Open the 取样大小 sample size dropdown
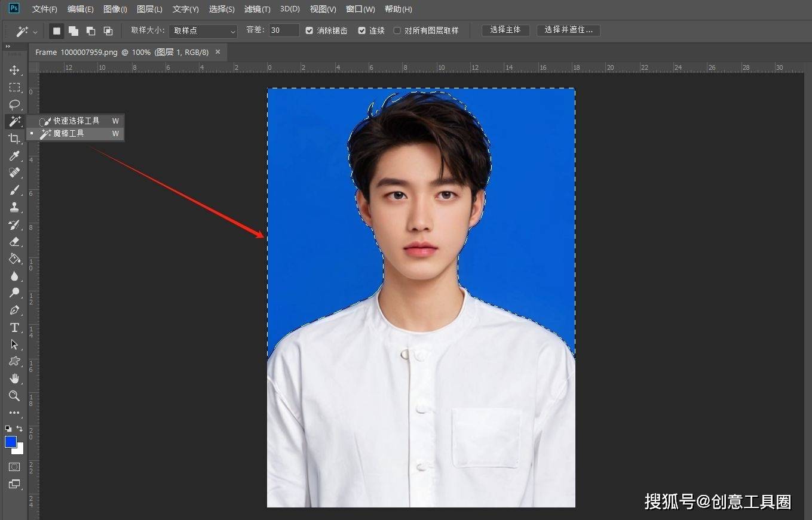The image size is (812, 520). point(203,30)
